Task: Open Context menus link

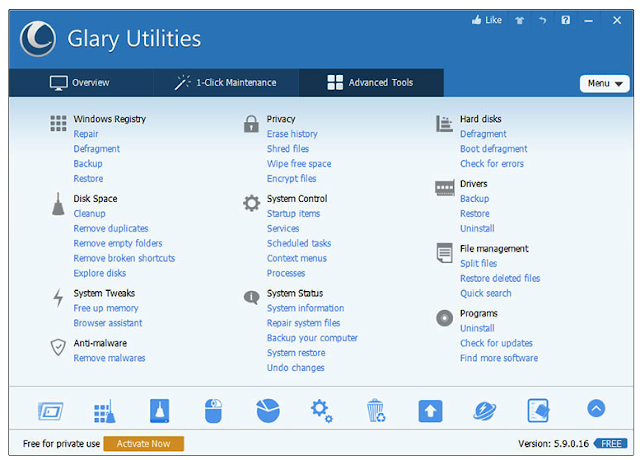Action: (x=297, y=258)
